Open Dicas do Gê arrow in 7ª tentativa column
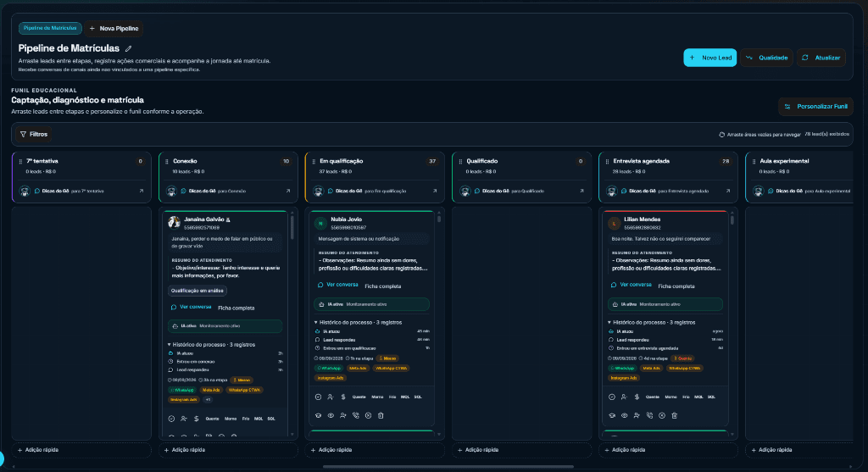This screenshot has width=868, height=472. [x=142, y=191]
